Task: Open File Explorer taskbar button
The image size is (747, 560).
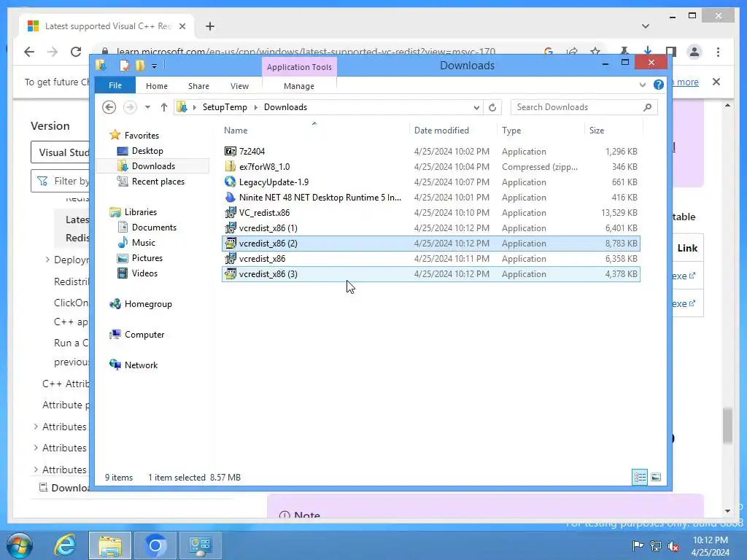Action: click(110, 545)
